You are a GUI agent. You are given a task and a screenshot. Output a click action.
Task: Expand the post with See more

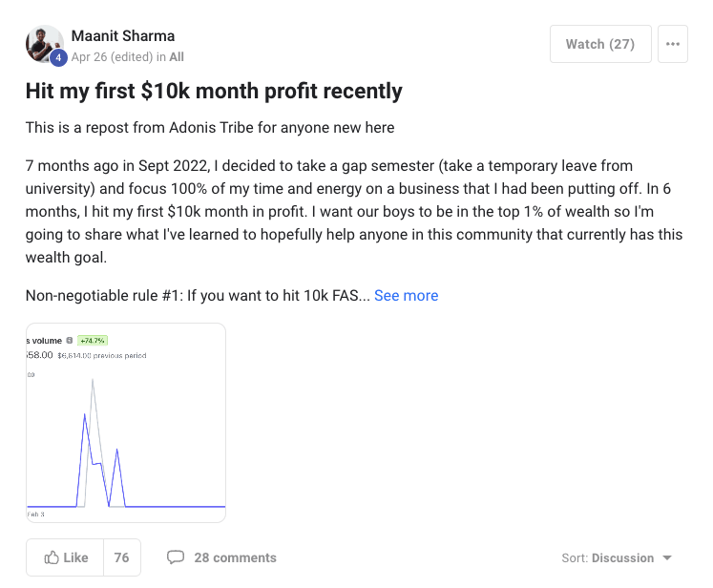(x=406, y=296)
